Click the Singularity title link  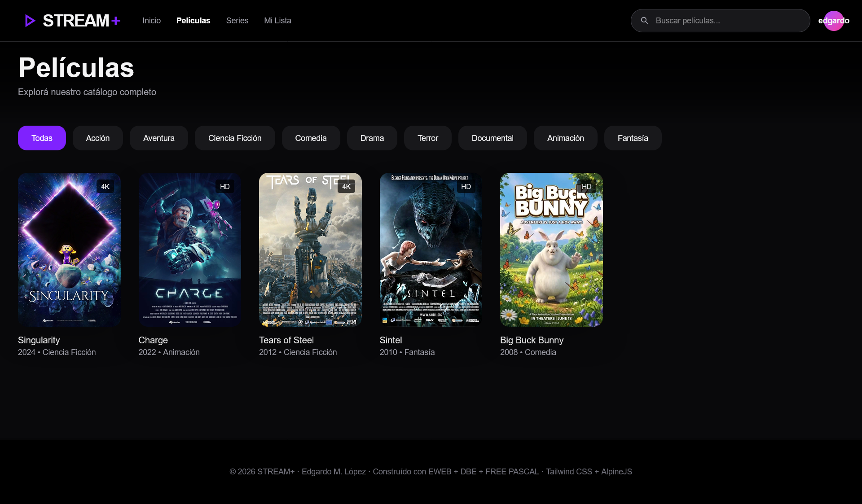39,340
